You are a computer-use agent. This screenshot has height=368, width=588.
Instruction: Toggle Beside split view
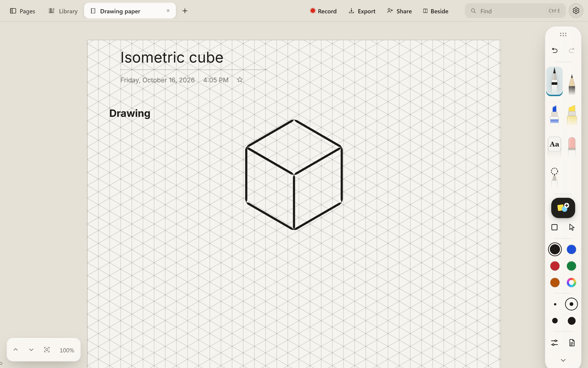point(435,11)
